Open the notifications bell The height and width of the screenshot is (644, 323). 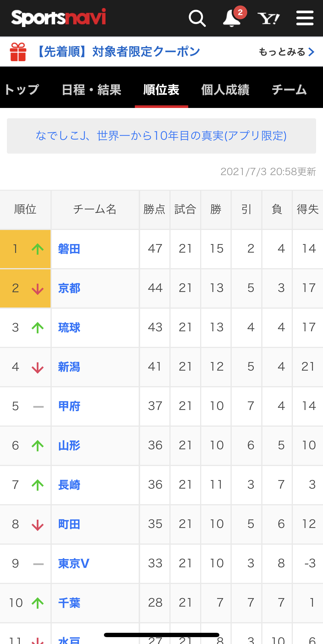[x=232, y=18]
